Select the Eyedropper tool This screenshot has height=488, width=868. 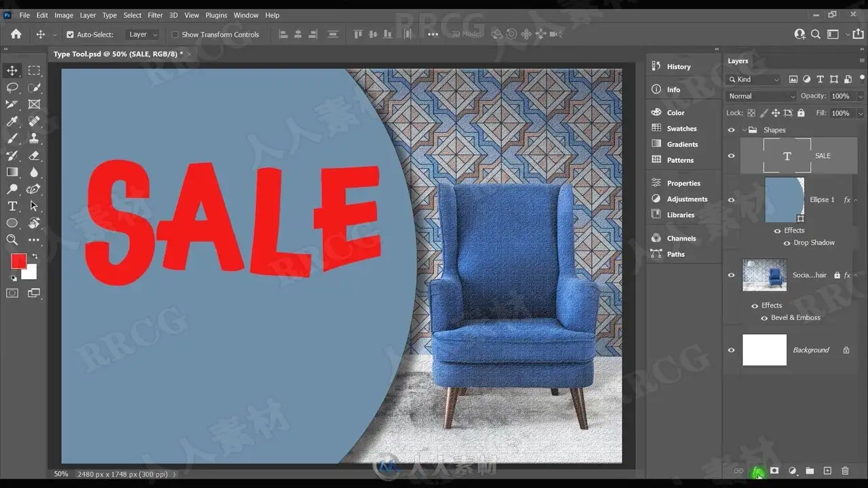(x=12, y=121)
